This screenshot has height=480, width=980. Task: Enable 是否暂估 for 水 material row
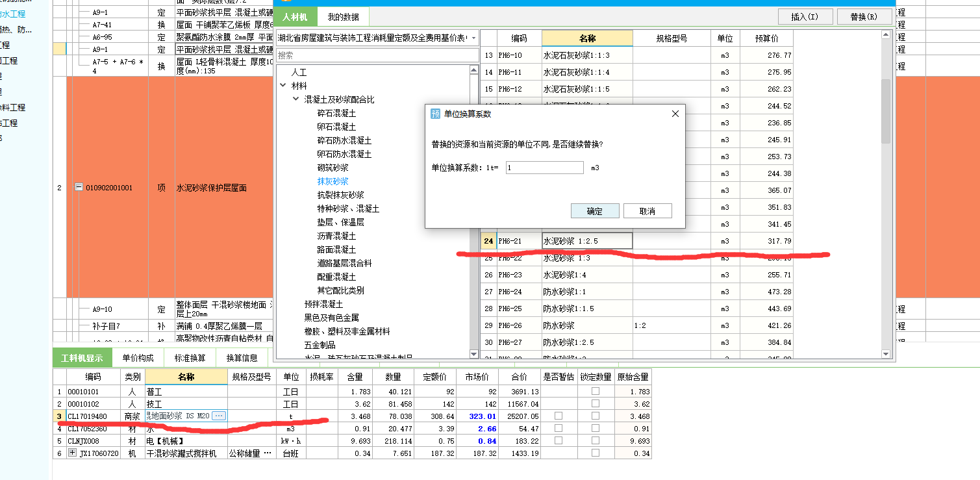coord(559,429)
